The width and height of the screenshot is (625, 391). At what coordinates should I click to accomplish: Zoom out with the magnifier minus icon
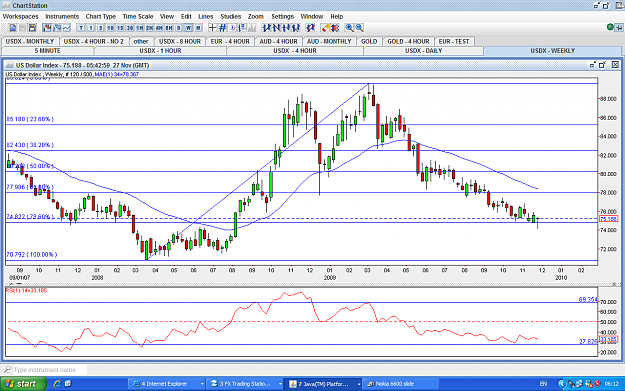coord(359,28)
